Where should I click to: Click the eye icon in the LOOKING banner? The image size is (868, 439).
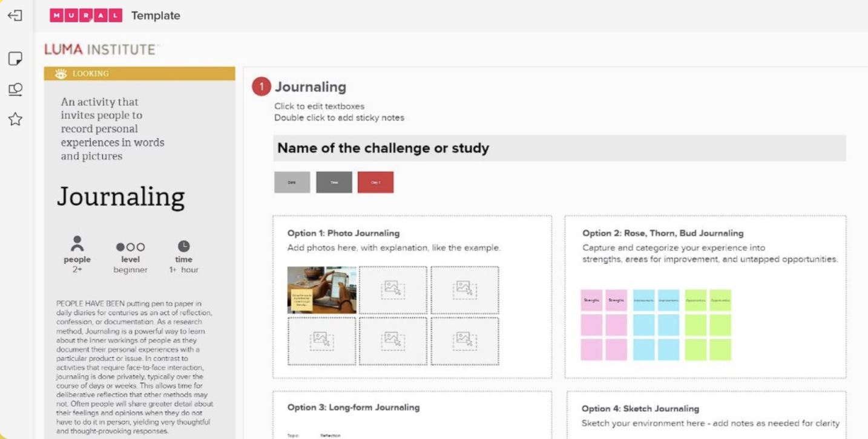61,74
